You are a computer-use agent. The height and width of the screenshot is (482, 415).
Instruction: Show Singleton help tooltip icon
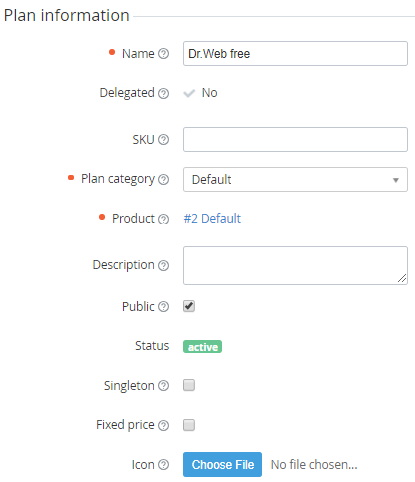tap(163, 386)
